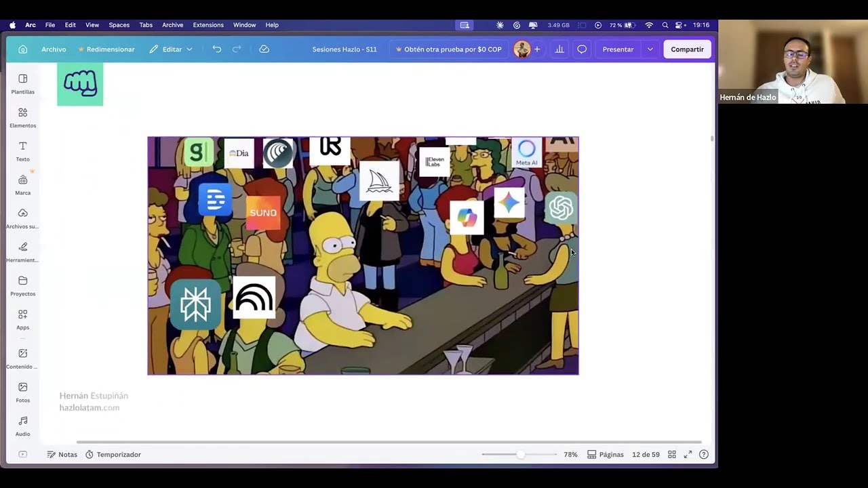Check the cloud save status icon

(264, 49)
